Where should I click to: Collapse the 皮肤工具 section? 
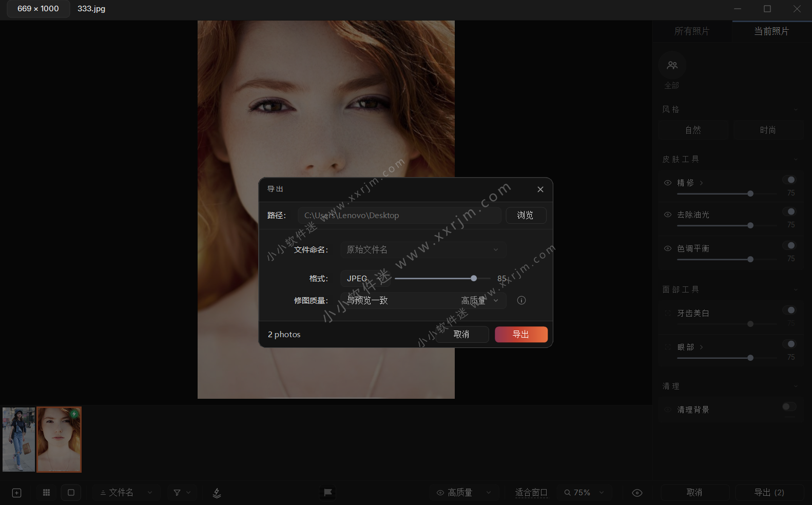tap(796, 159)
